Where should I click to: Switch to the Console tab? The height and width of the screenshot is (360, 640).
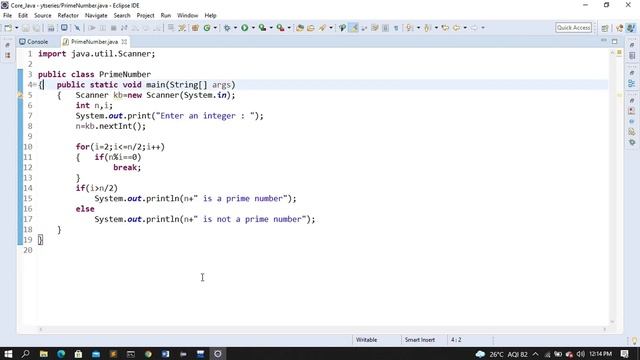coord(34,42)
